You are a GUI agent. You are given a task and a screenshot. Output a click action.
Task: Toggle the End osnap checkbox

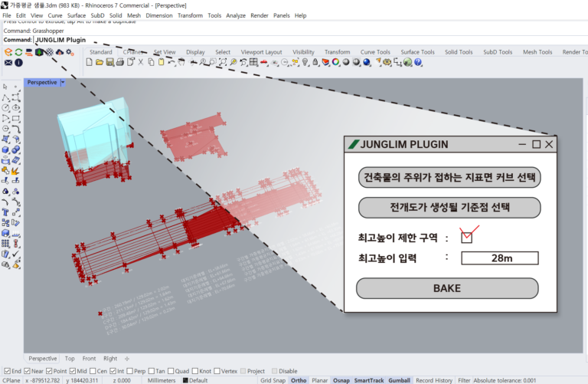pos(7,371)
